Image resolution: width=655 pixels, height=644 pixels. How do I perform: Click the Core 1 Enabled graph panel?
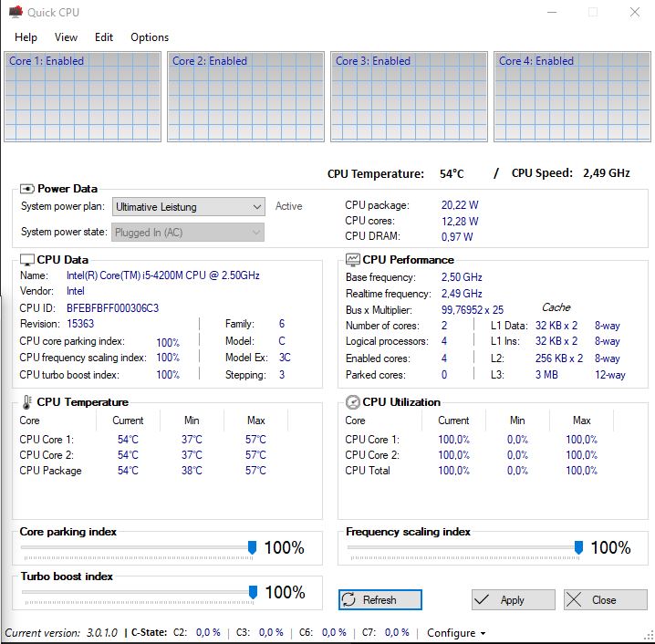pyautogui.click(x=82, y=97)
